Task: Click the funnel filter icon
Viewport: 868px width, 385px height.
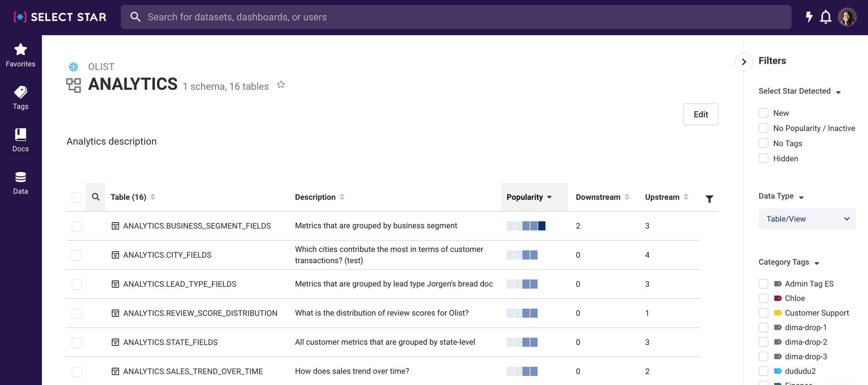Action: coord(709,199)
